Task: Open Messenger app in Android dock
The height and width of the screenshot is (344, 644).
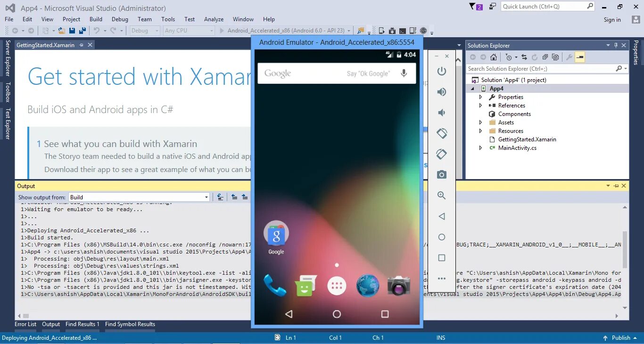Action: click(306, 286)
